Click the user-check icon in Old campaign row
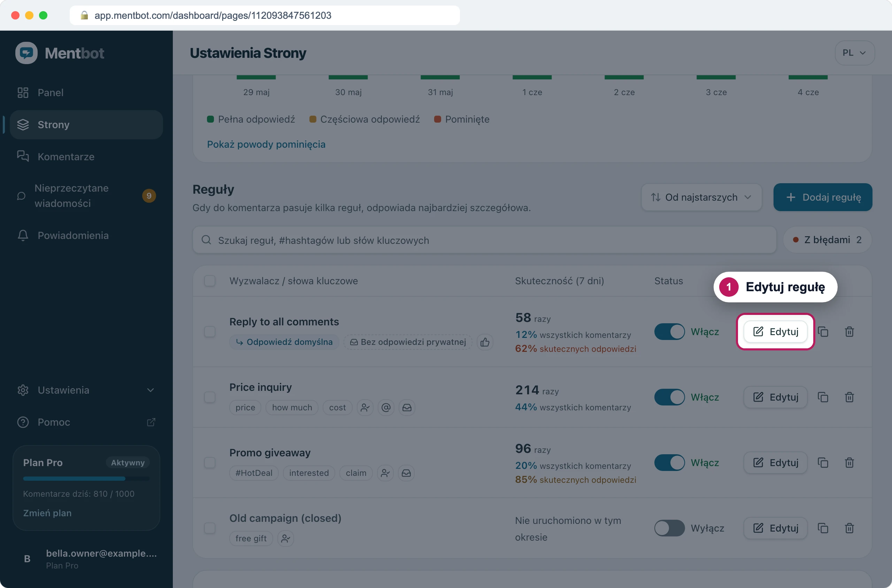The image size is (892, 588). click(285, 539)
